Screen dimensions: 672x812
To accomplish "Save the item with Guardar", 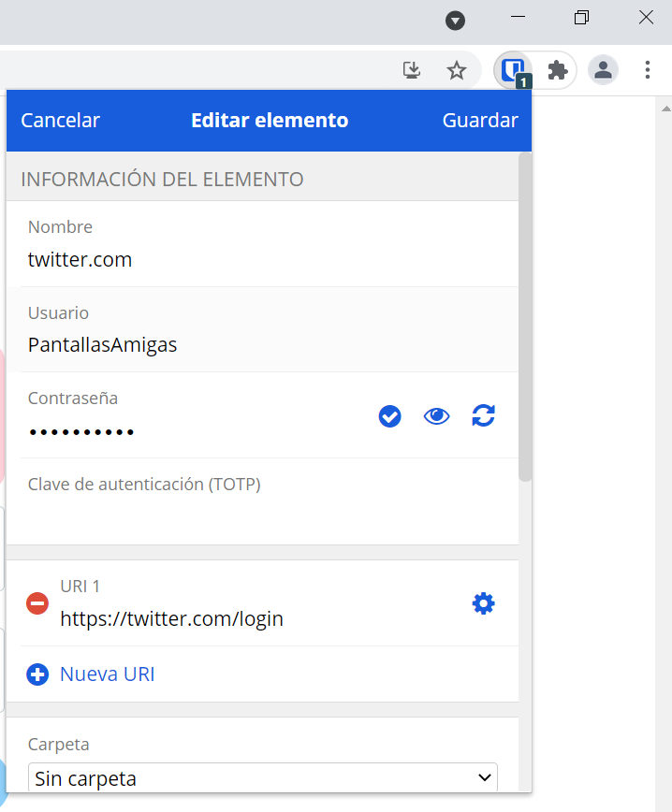I will [x=480, y=120].
